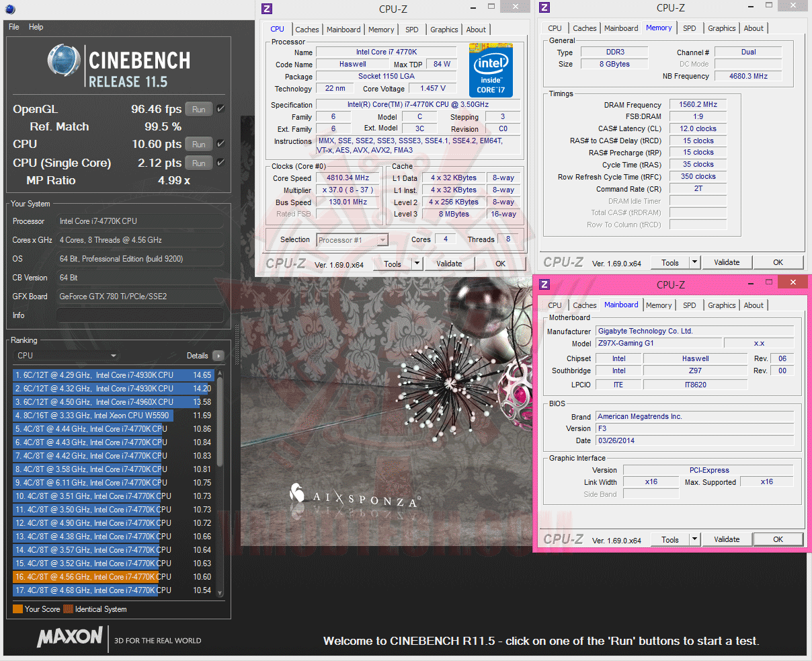
Task: Click DRAM Frequency value 1560.2 MHz
Action: point(698,105)
